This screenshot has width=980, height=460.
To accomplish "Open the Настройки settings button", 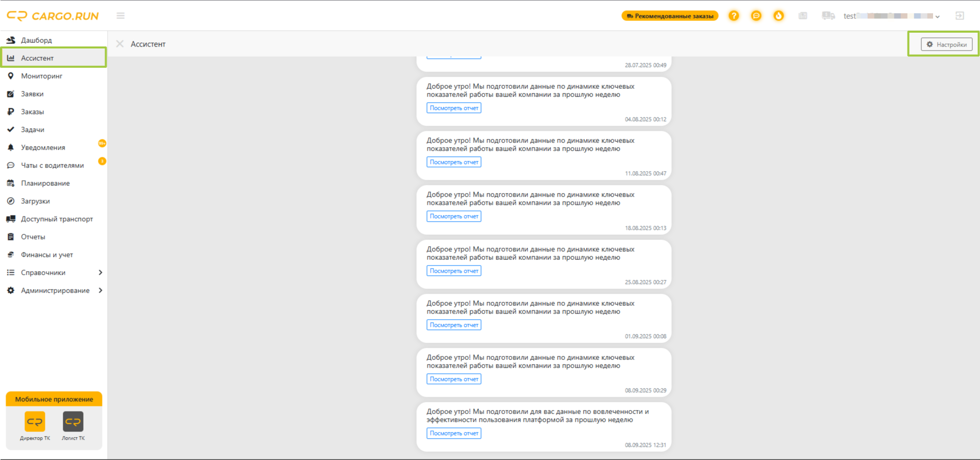I will point(947,44).
